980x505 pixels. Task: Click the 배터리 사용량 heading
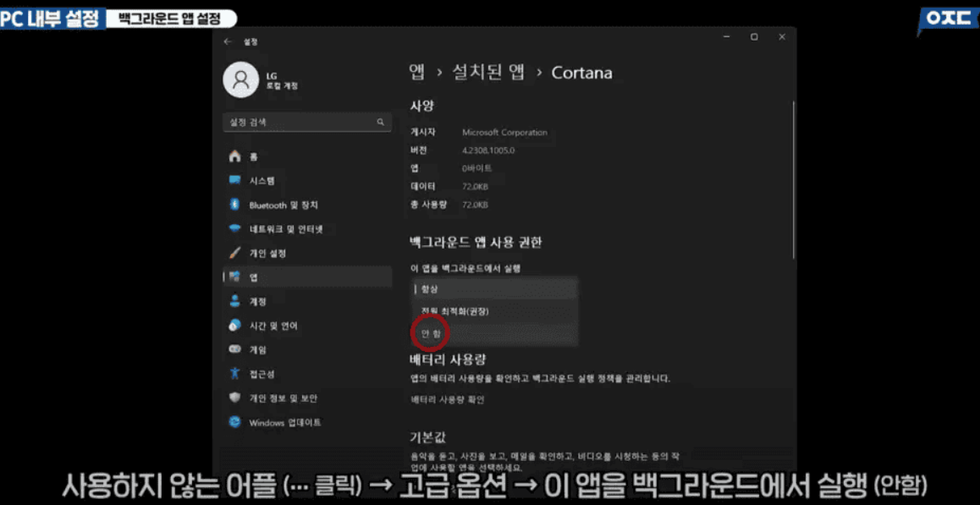click(448, 360)
